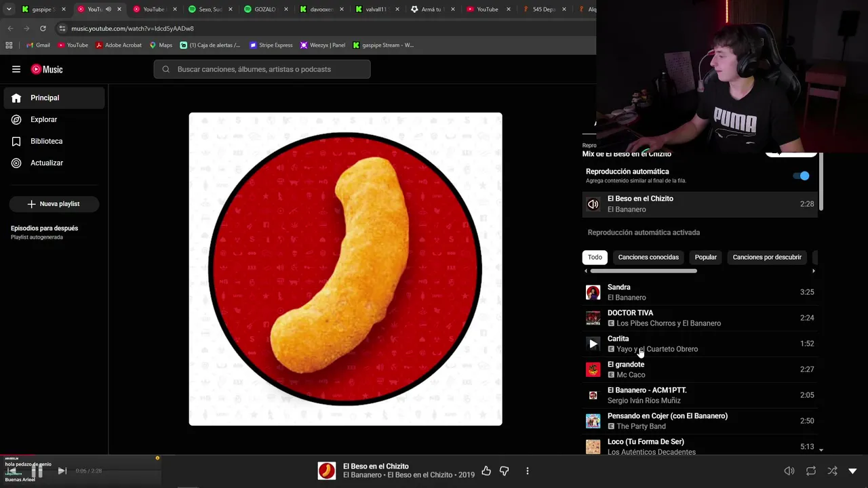Viewport: 868px width, 488px height.
Task: Click the player volume speaker icon
Action: pos(789,471)
